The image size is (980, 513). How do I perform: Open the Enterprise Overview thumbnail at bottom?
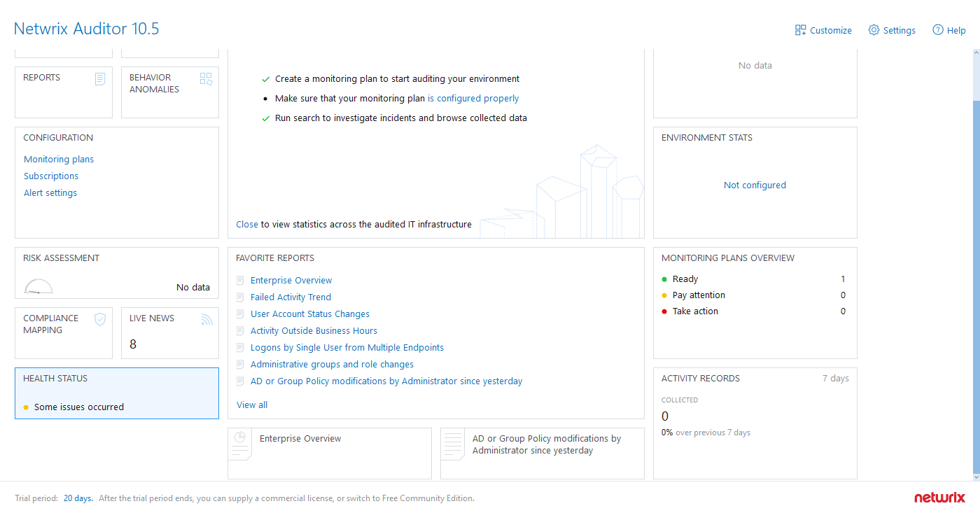tap(329, 453)
